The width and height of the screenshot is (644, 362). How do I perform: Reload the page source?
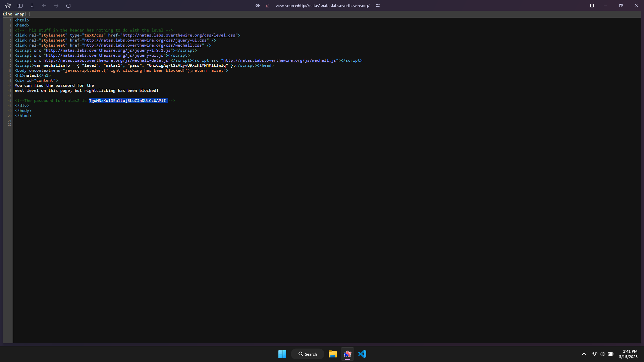68,6
